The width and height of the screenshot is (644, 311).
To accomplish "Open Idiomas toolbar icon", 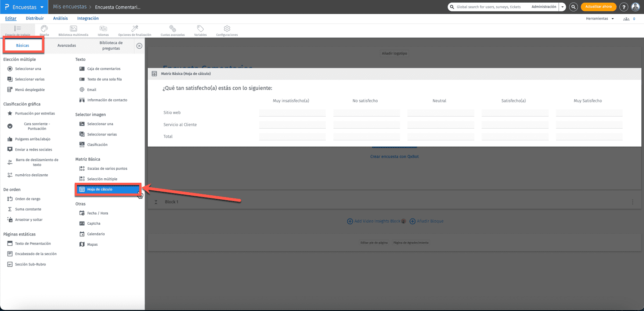I will pyautogui.click(x=103, y=30).
